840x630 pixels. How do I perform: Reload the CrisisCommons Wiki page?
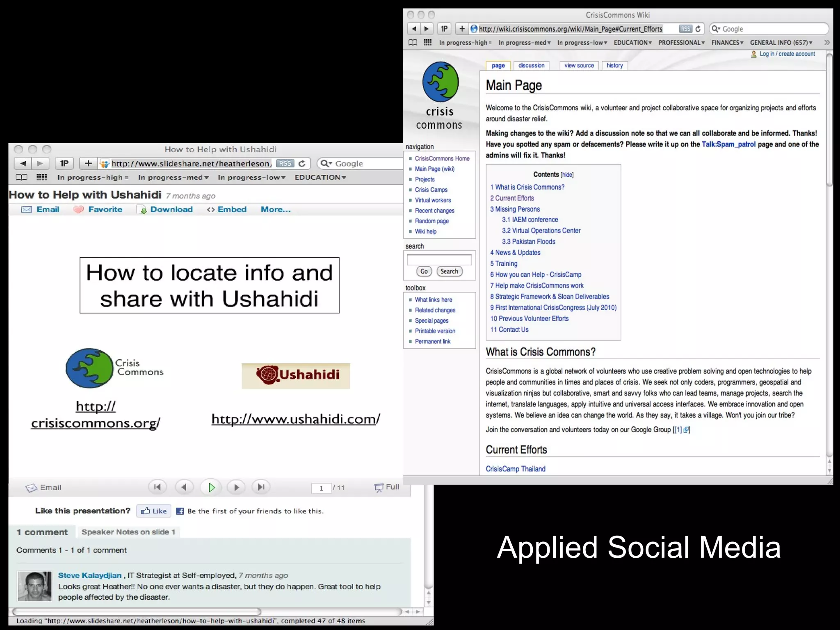click(698, 29)
